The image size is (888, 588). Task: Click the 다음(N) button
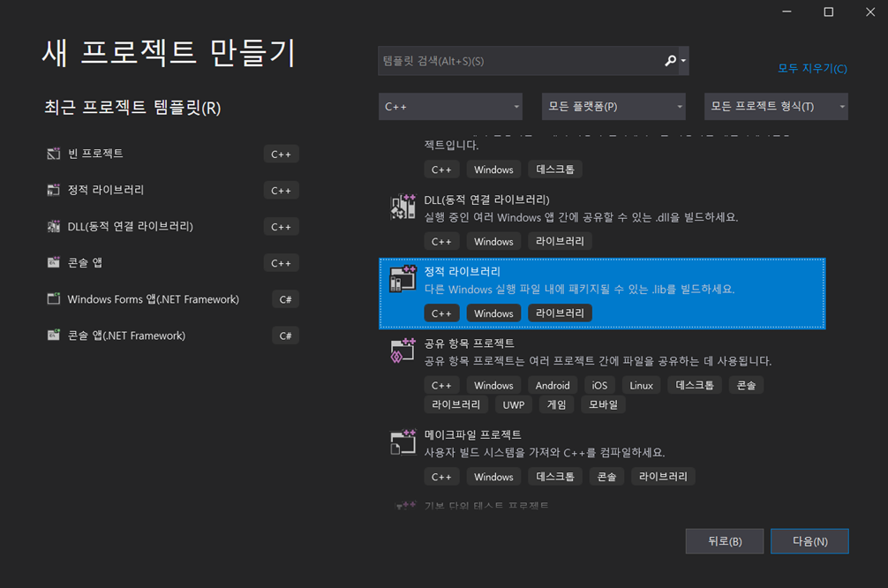point(809,541)
